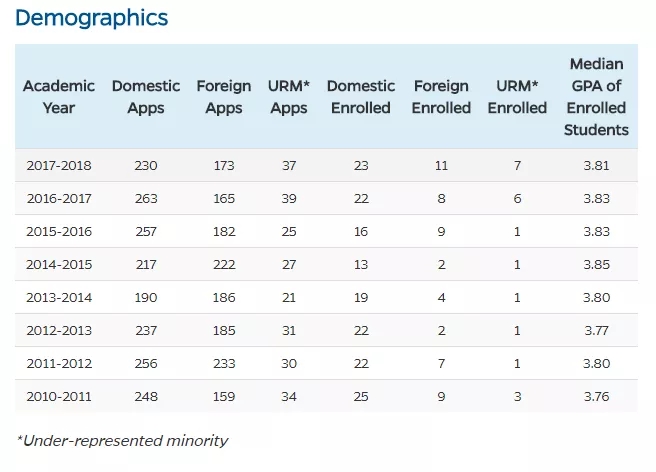Image resolution: width=656 pixels, height=472 pixels.
Task: Click URM apps value 37
Action: pos(289,165)
